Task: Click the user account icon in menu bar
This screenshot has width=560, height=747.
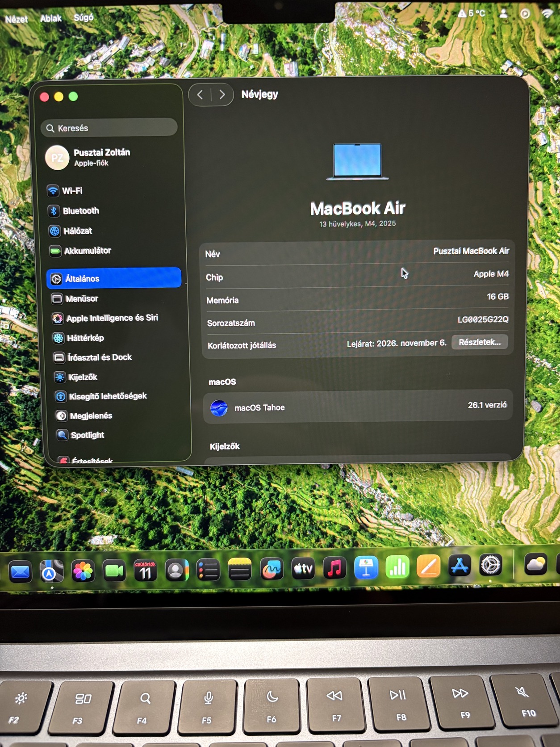Action: tap(504, 13)
